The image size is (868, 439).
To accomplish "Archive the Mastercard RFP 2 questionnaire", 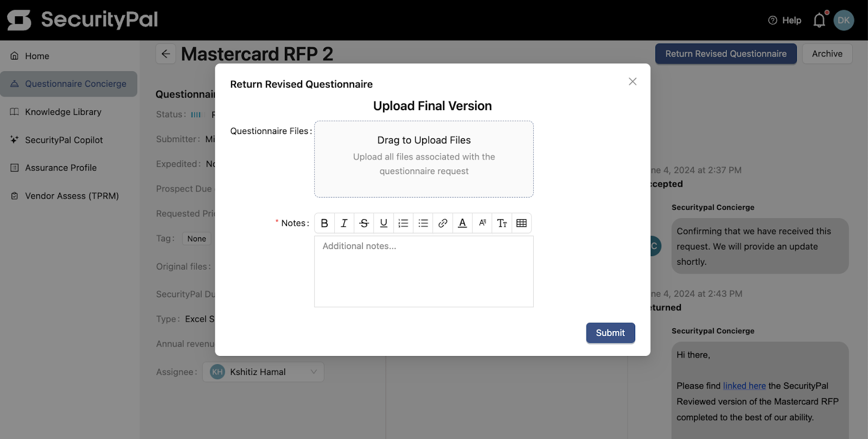I will [x=827, y=54].
